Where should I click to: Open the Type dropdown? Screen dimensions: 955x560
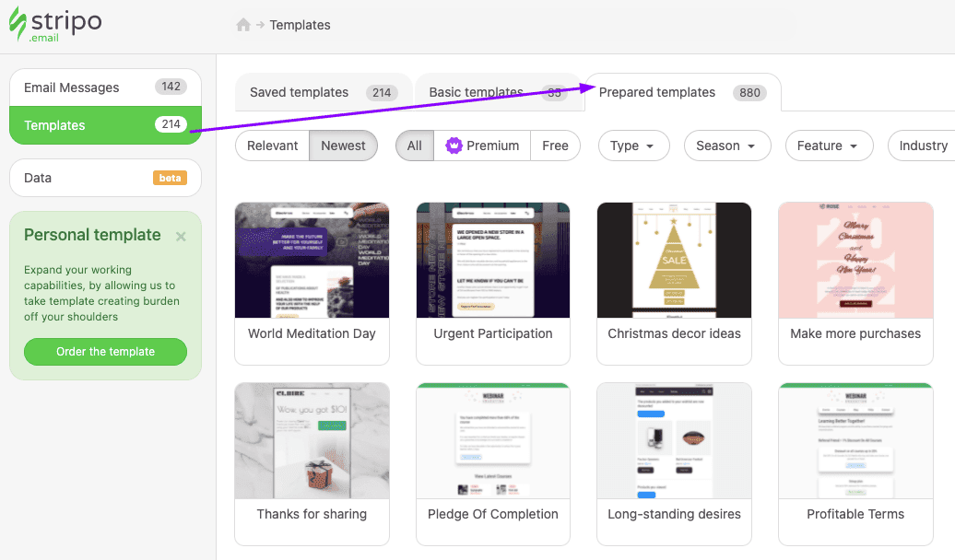(x=633, y=146)
